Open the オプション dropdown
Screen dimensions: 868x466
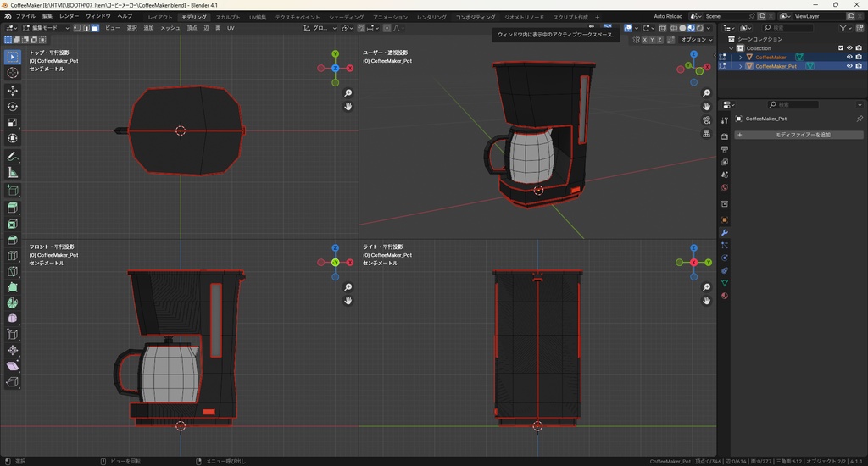pyautogui.click(x=696, y=40)
